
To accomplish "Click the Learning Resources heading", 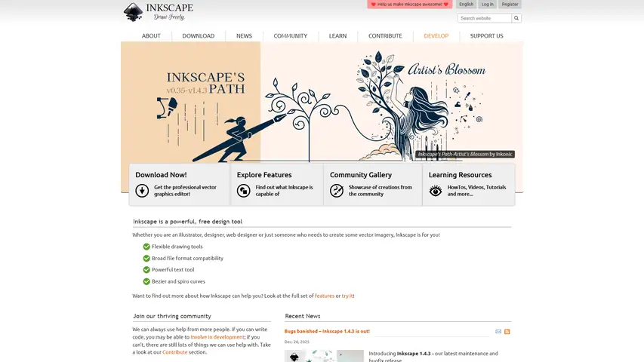I will click(x=460, y=175).
